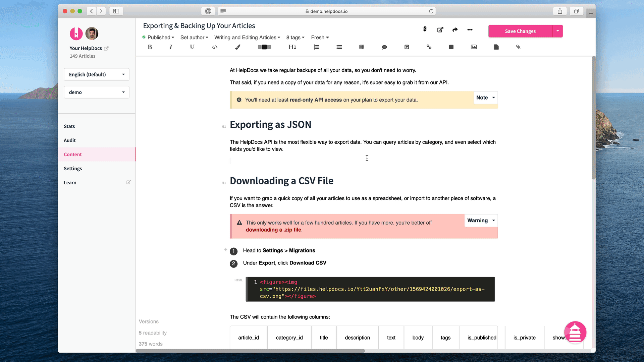Viewport: 644px width, 362px height.
Task: Click the plus handle beside step 1
Action: click(x=226, y=250)
